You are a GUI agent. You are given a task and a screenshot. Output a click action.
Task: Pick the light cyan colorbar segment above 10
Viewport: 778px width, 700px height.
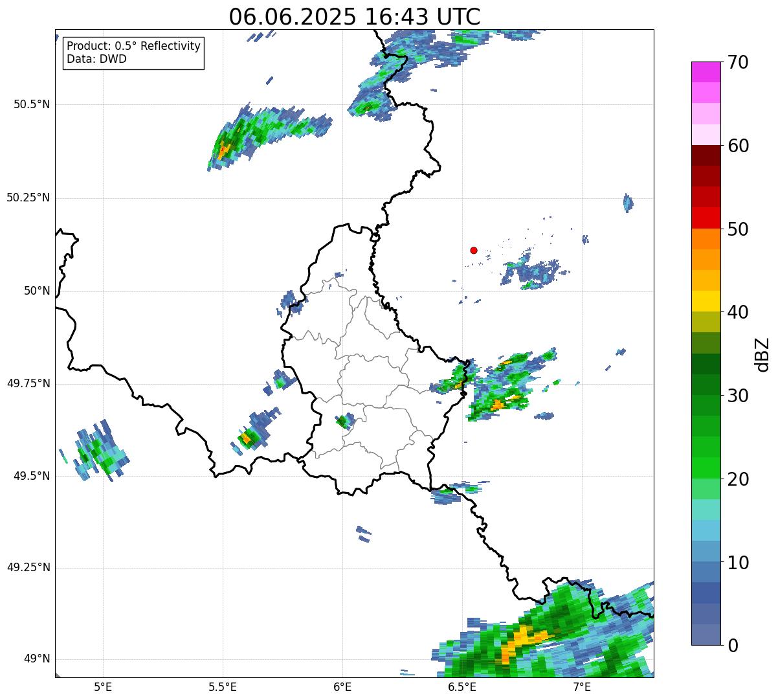click(x=706, y=530)
